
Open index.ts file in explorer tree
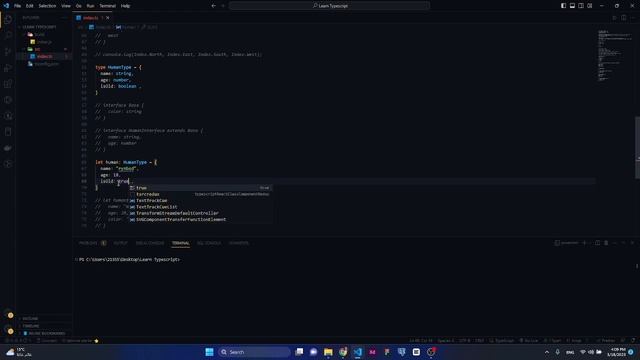pyautogui.click(x=44, y=56)
